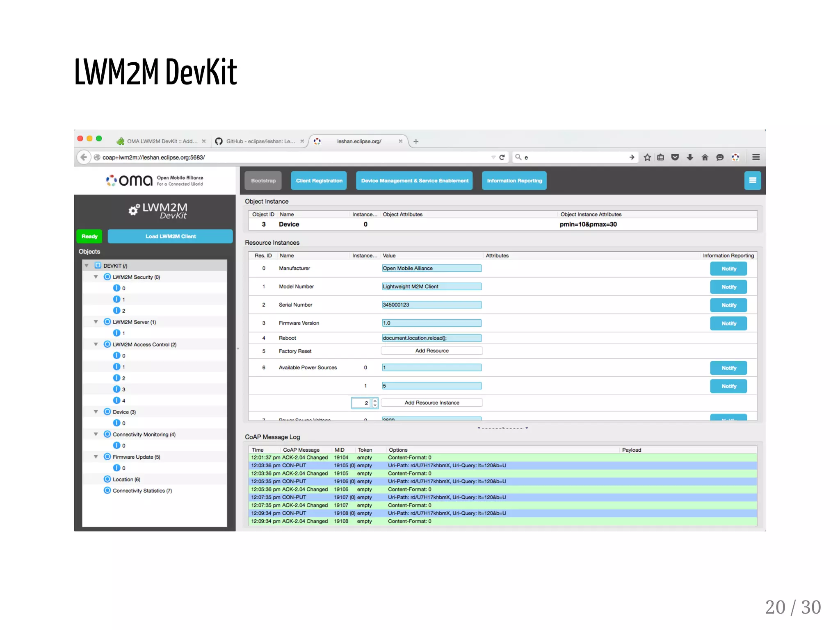Select the 12:03:36 pm CON-PUT log row

tap(503, 466)
